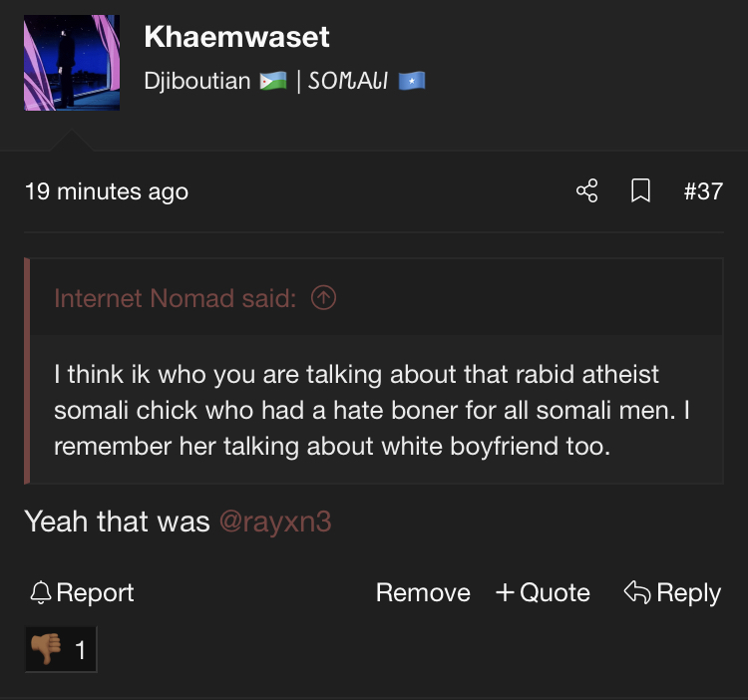Click the "Internet Nomad said:" quote header

pyautogui.click(x=175, y=298)
